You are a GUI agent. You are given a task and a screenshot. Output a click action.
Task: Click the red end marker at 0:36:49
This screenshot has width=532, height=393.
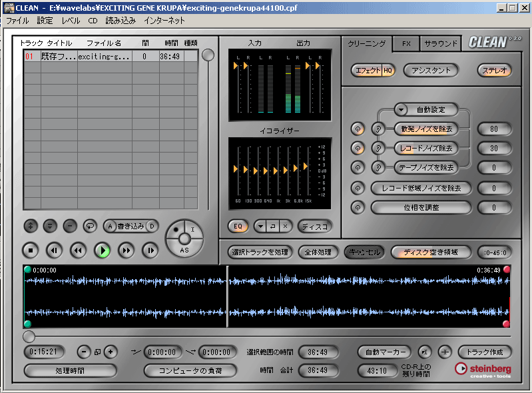(507, 270)
